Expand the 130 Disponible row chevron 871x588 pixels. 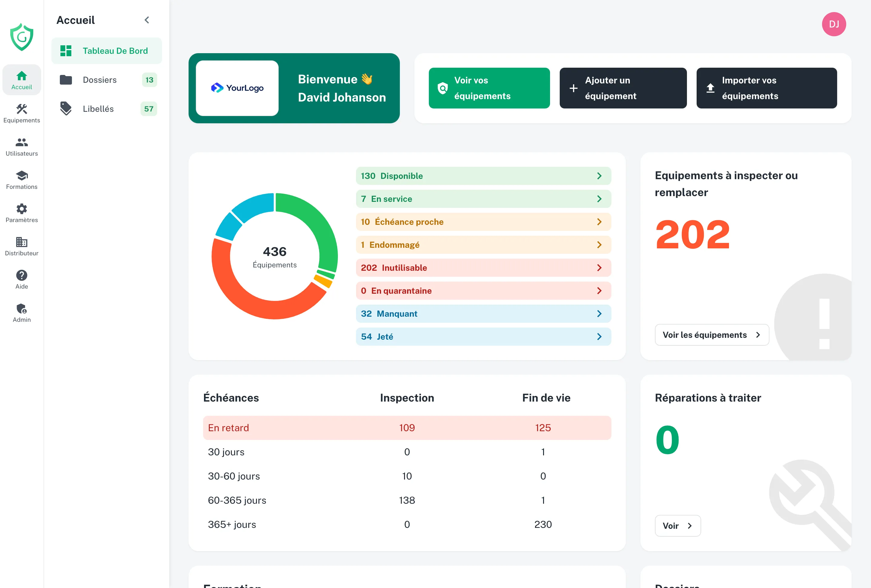click(x=599, y=176)
